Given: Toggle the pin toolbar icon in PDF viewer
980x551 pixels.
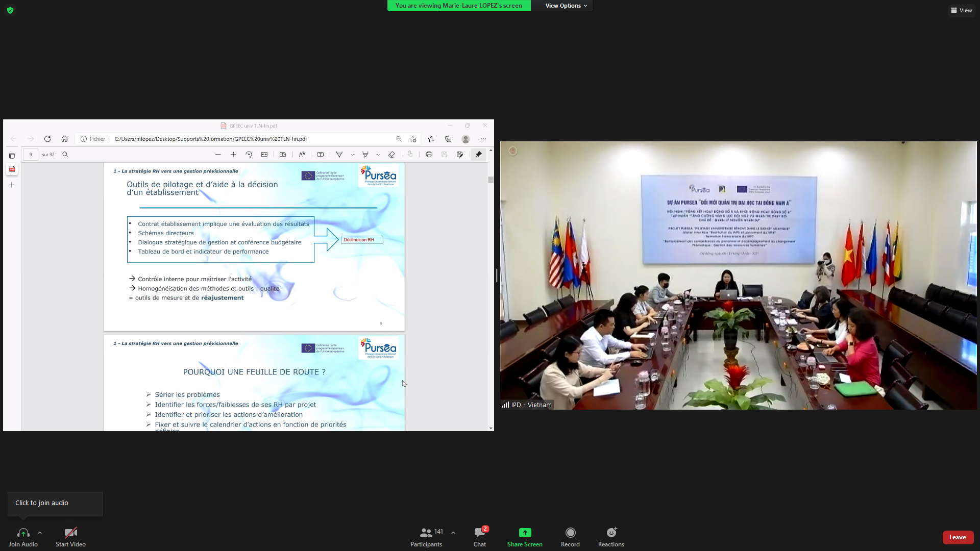Looking at the screenshot, I should coord(478,155).
